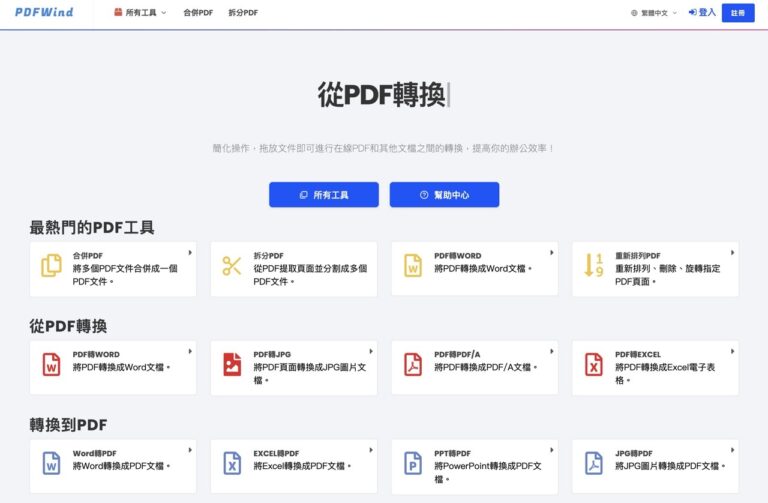Expand arrow on the popular 合併PDF card
This screenshot has width=768, height=503.
pos(190,253)
